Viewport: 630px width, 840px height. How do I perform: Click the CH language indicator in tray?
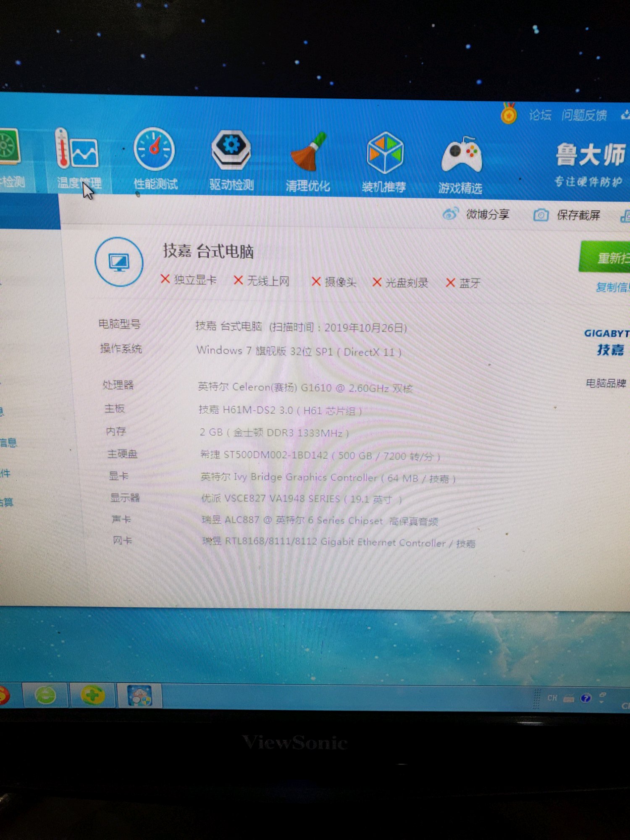click(x=552, y=698)
